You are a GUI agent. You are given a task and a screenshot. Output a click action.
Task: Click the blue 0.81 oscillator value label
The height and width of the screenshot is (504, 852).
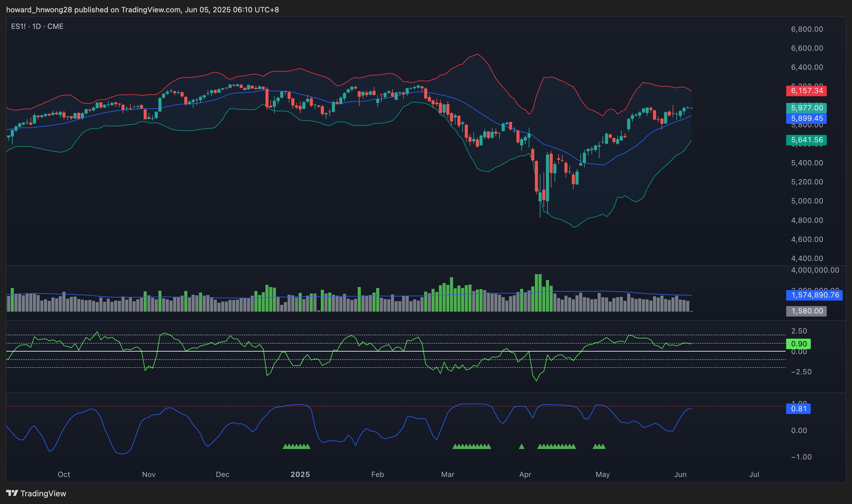click(798, 408)
